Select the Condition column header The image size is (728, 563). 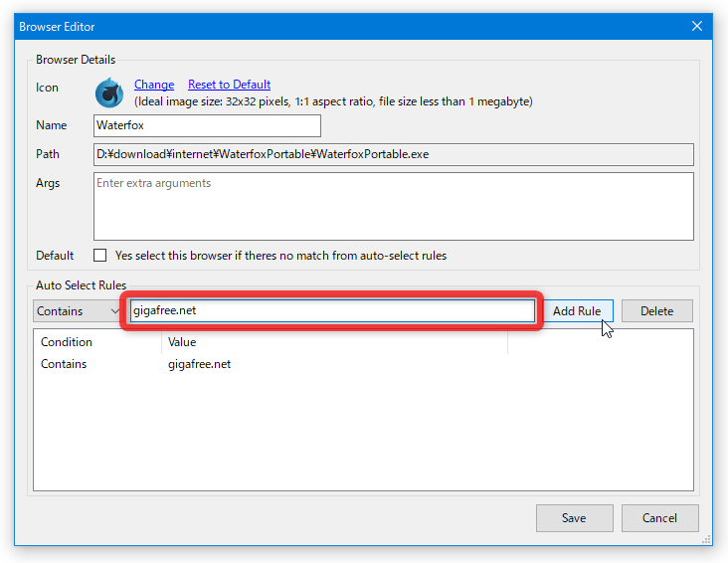(x=97, y=342)
